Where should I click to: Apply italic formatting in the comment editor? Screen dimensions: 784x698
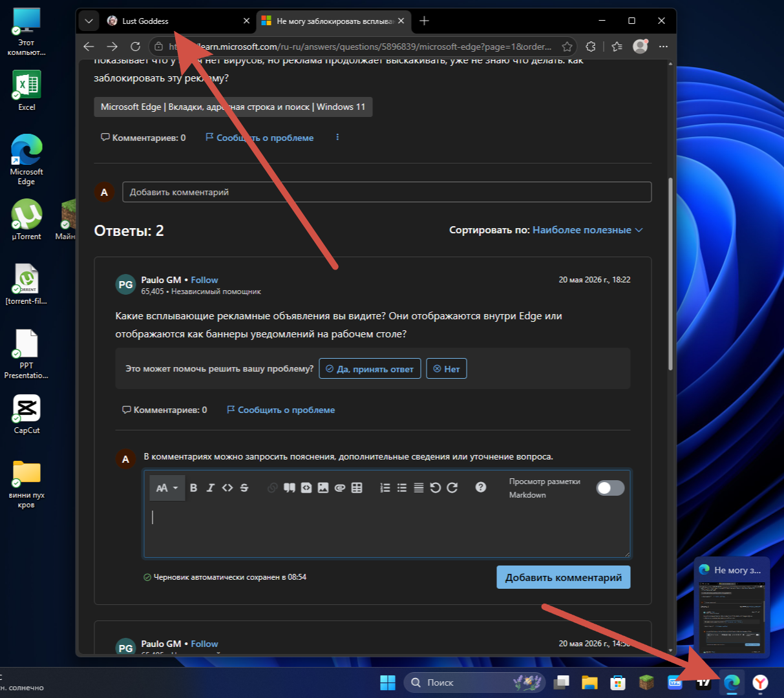(x=210, y=488)
